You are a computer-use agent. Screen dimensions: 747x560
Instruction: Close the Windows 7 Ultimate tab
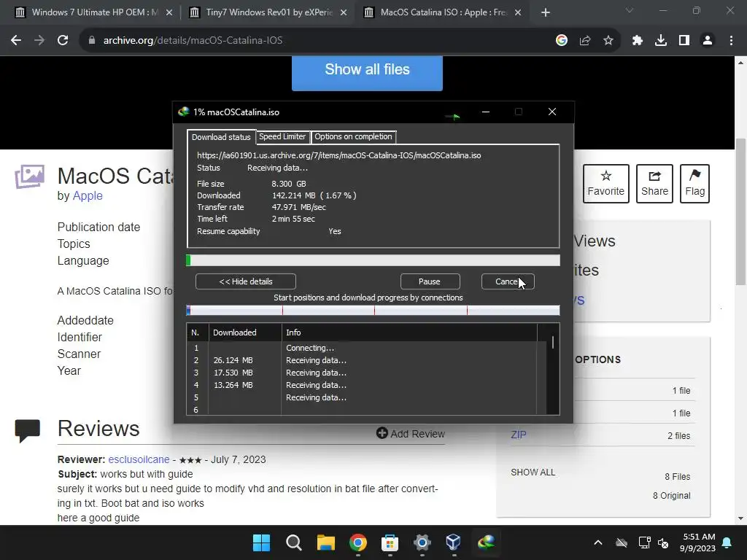169,12
